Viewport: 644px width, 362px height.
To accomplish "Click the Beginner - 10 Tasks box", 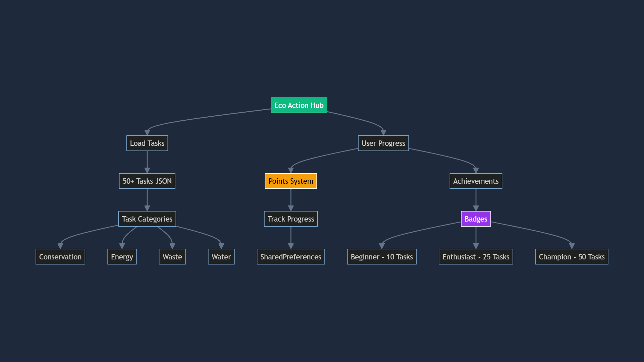I will coord(382,257).
